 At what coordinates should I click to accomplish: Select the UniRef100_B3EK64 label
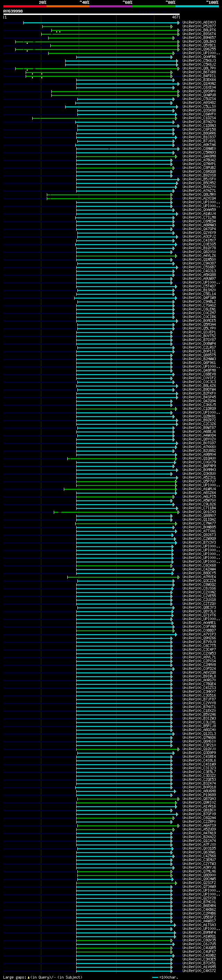point(199,80)
